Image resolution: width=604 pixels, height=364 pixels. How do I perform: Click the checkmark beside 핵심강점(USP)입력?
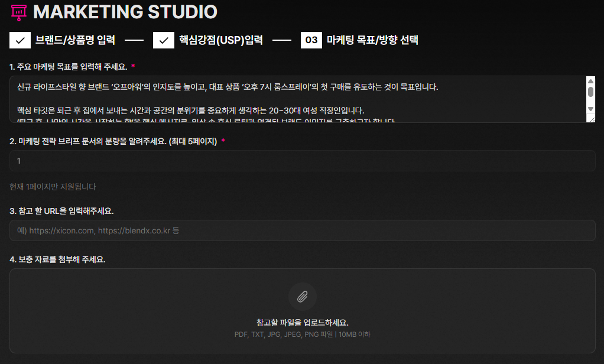point(164,40)
